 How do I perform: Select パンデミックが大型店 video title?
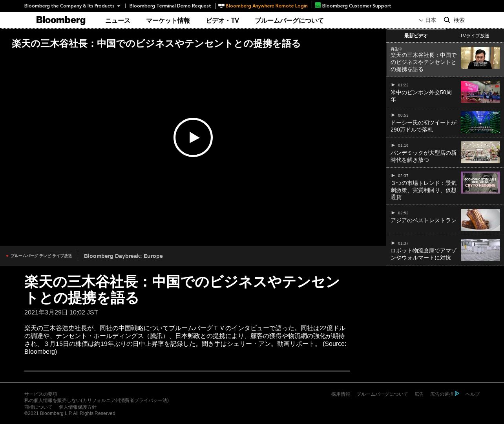[x=424, y=156]
